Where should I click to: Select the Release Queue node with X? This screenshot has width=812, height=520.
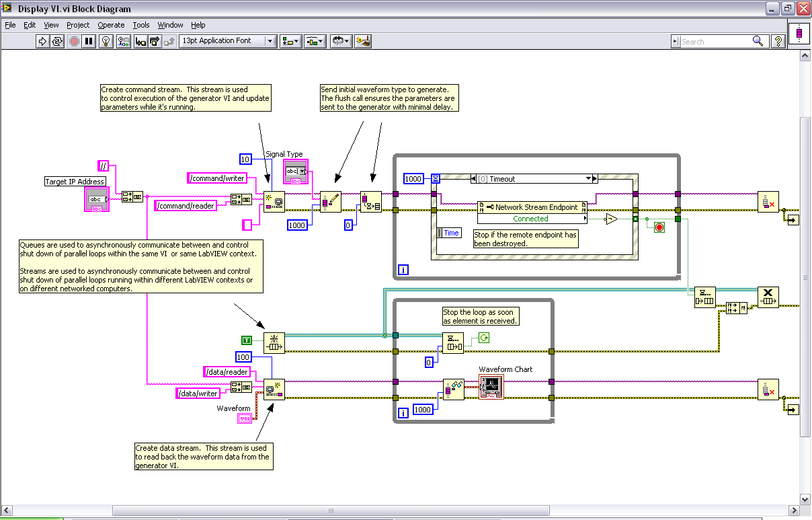(768, 297)
